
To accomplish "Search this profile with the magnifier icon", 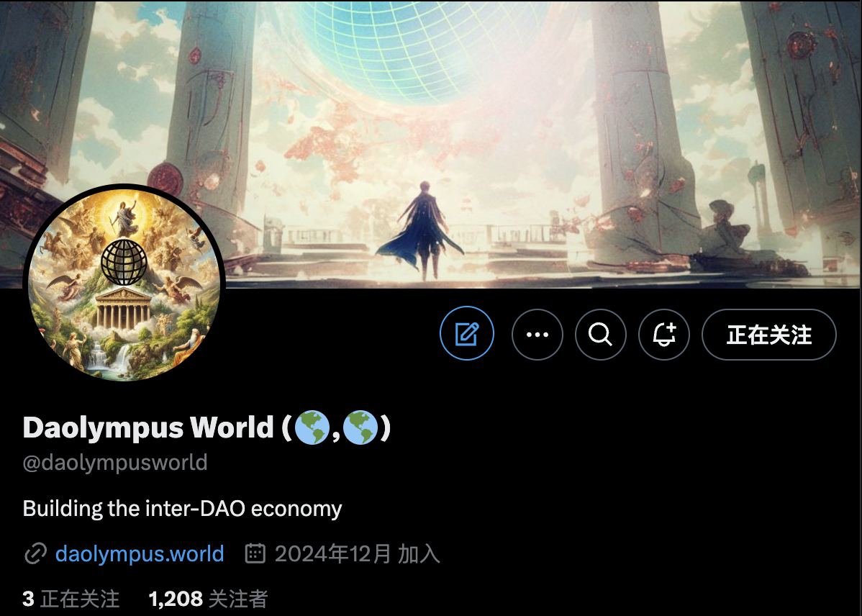I will pos(600,335).
